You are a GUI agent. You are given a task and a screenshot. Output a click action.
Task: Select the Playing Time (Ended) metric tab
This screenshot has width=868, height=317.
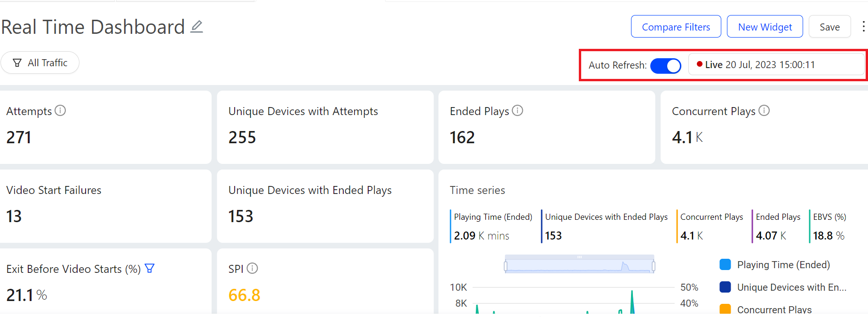coord(492,226)
